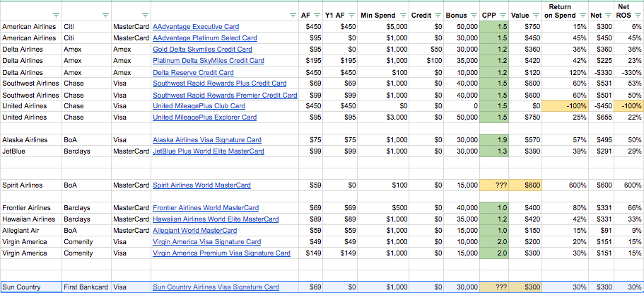The image size is (644, 293).
Task: Select the $5,000 Min Spend cell
Action: 384,27
